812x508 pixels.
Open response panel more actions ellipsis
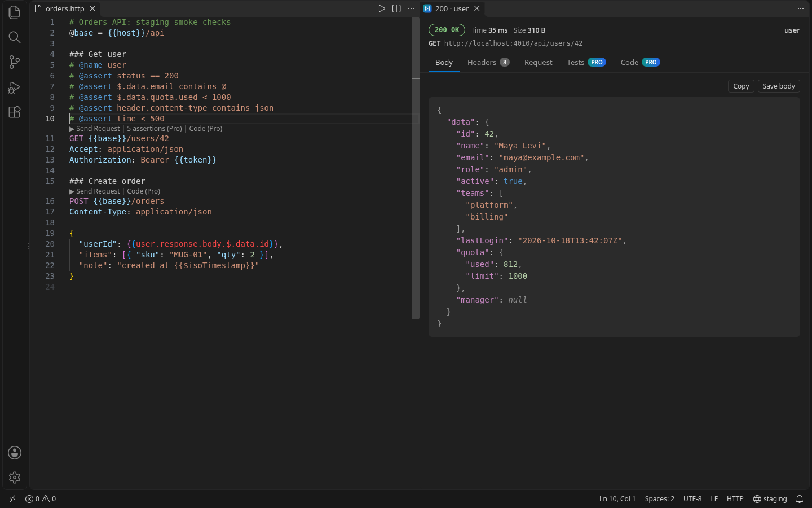[800, 8]
